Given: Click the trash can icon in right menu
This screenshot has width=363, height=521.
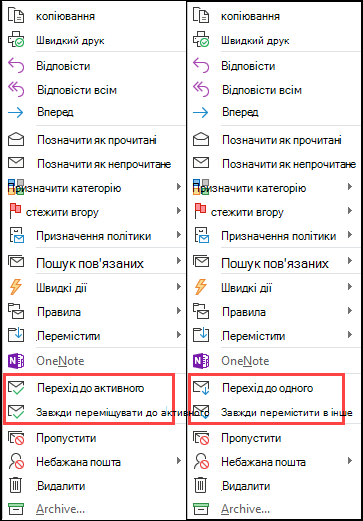Looking at the screenshot, I should 201,485.
